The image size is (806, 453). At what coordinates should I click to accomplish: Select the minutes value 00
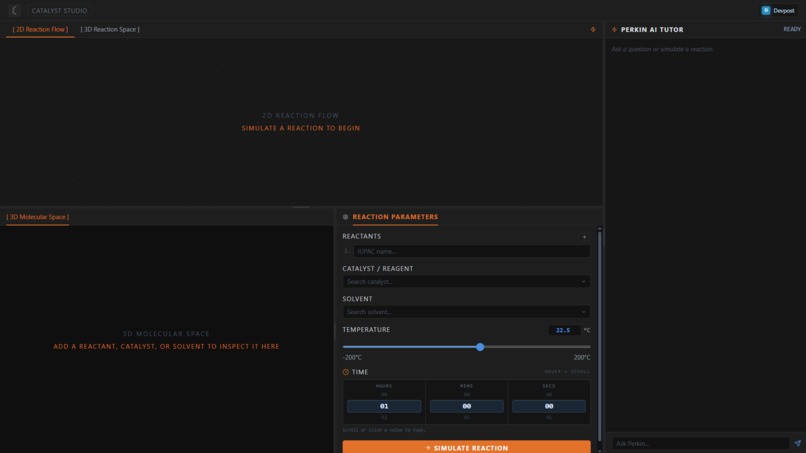tap(466, 406)
